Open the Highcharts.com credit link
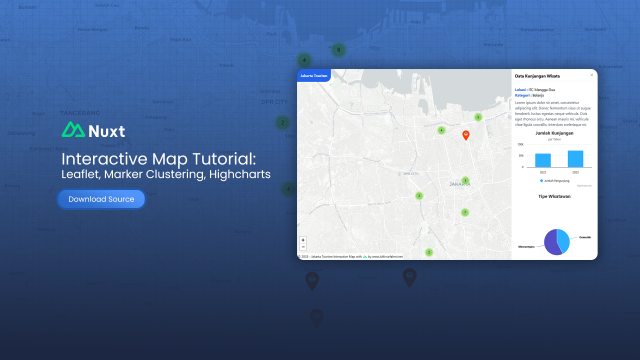 pyautogui.click(x=584, y=186)
